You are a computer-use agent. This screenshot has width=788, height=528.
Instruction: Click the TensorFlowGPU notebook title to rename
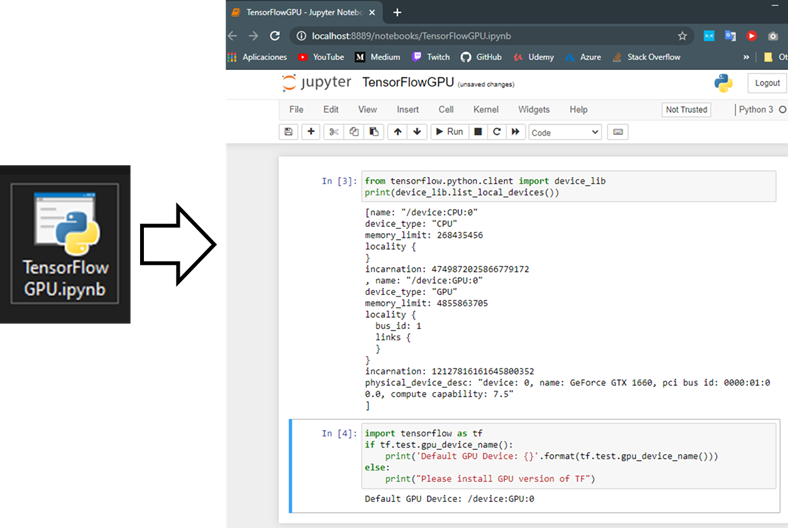pos(408,82)
